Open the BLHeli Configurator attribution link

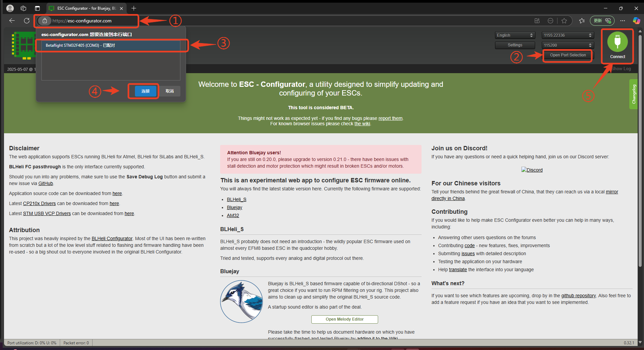(112, 238)
